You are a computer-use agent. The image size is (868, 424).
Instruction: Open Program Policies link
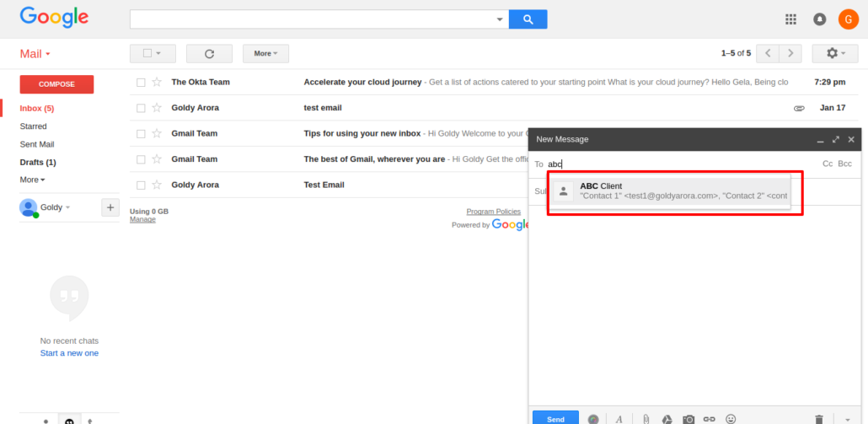(x=493, y=212)
